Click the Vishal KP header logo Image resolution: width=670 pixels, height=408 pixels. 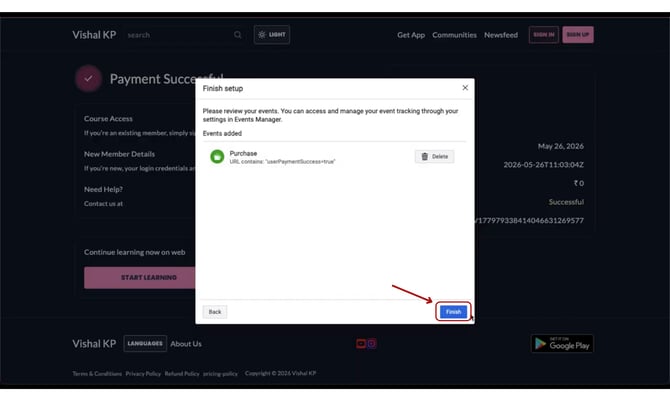tap(94, 35)
